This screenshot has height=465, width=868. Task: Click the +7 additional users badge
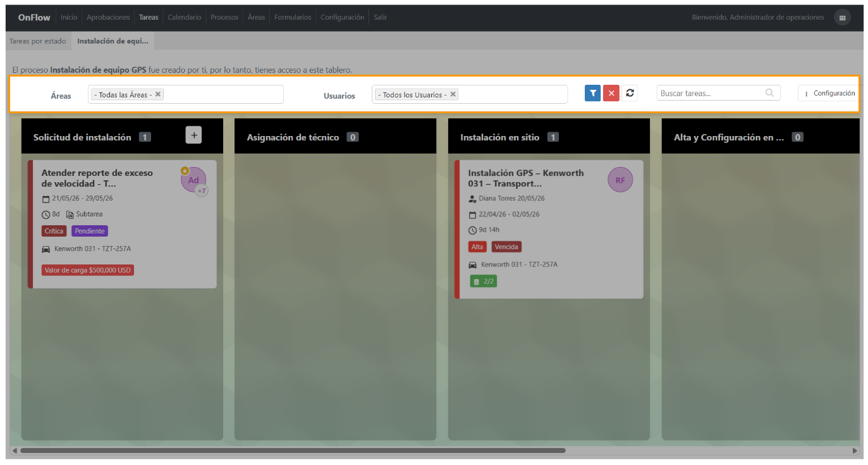(202, 190)
